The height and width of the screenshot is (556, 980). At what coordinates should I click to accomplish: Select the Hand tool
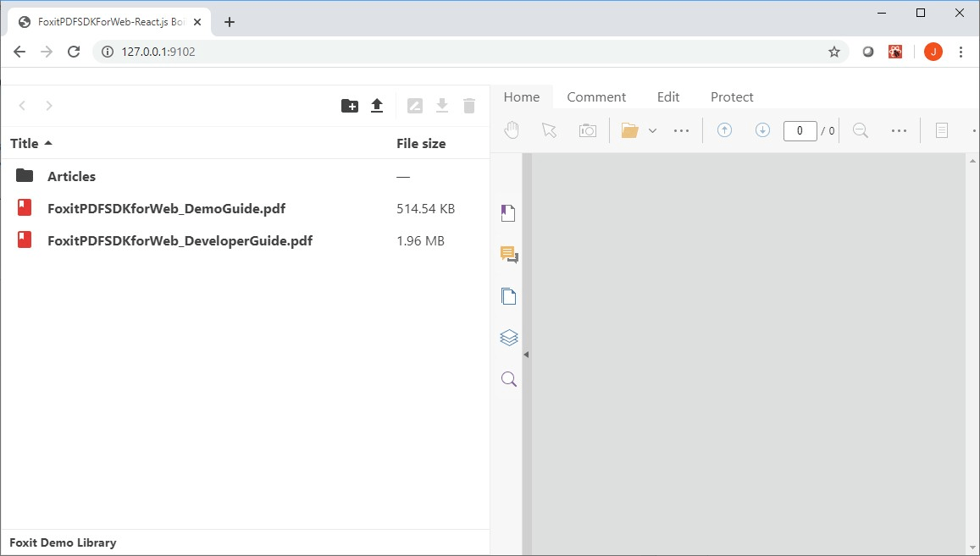click(512, 130)
